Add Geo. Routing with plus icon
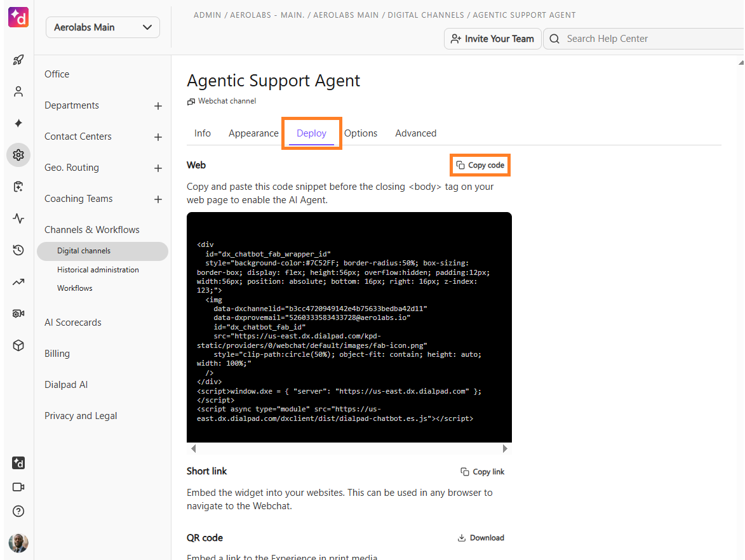Viewport: 745px width, 560px height. [158, 168]
